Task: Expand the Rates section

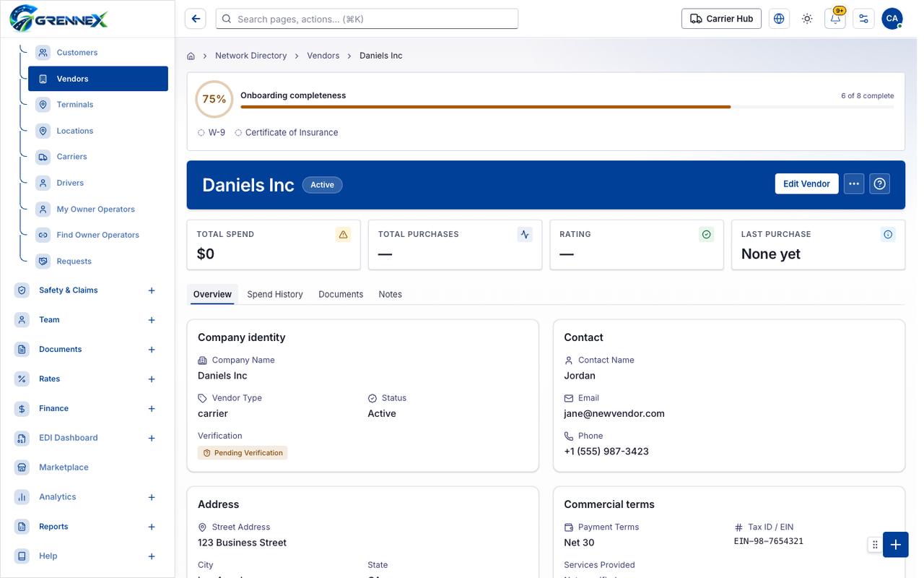Action: 152,379
